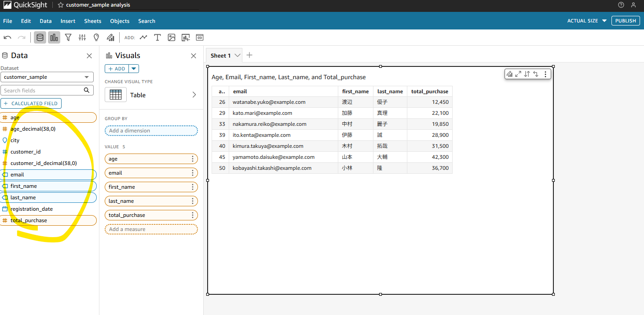Click the favorite star beside analysis name

point(61,5)
